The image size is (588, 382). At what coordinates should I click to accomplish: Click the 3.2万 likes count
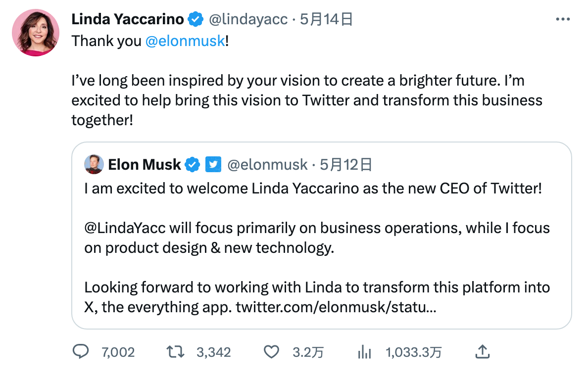coord(308,352)
